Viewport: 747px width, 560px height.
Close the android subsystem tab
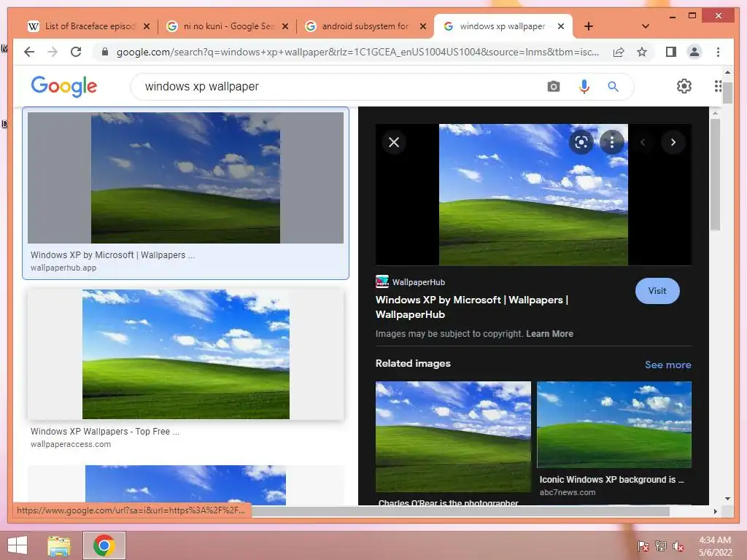pyautogui.click(x=422, y=26)
